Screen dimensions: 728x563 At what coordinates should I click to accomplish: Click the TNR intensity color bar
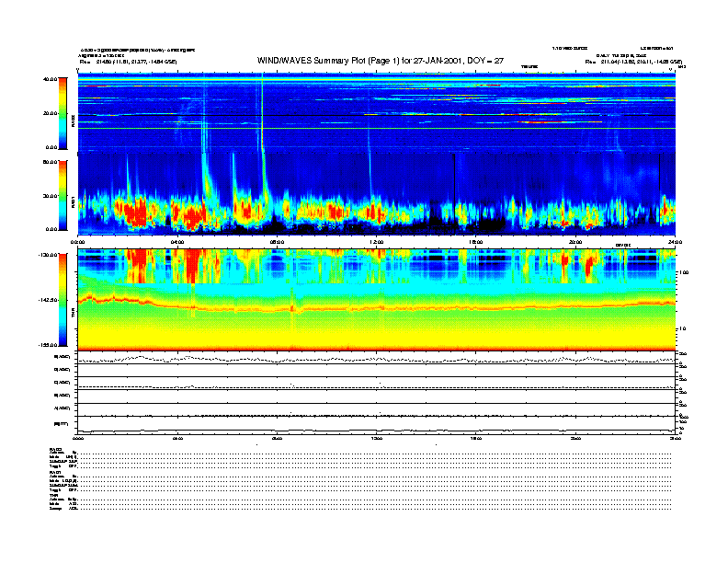[63, 300]
